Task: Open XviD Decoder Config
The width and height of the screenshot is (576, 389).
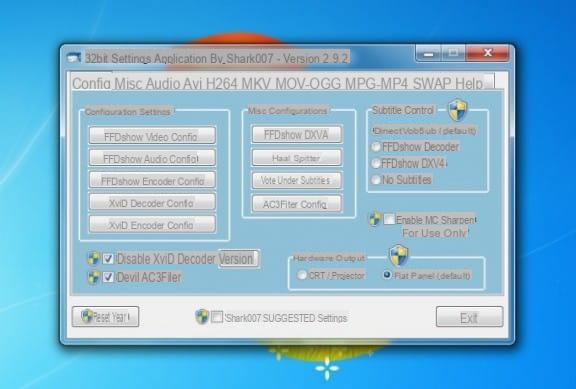Action: pos(152,202)
